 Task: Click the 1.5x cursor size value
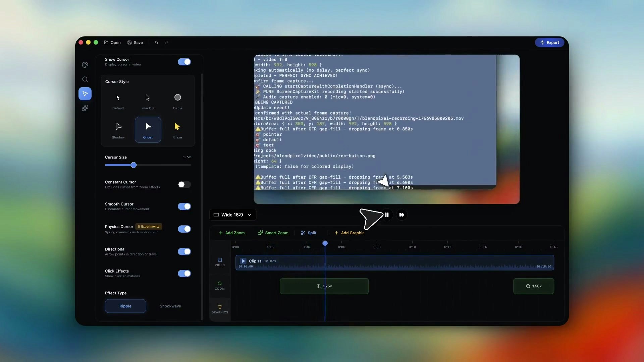pyautogui.click(x=187, y=157)
